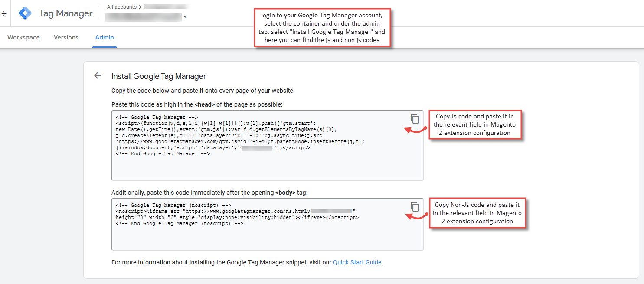The height and width of the screenshot is (284, 644).
Task: Select the copy icon above the upper red arrow
Action: tap(415, 119)
